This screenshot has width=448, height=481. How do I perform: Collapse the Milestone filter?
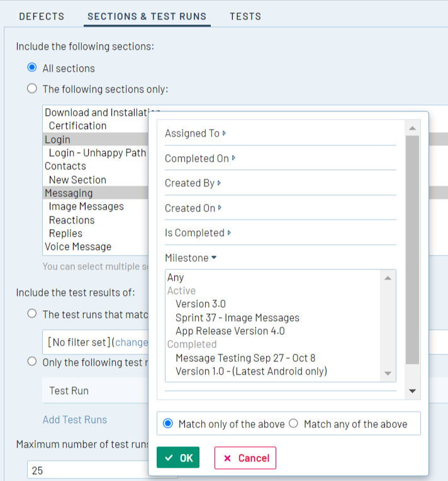coord(191,258)
